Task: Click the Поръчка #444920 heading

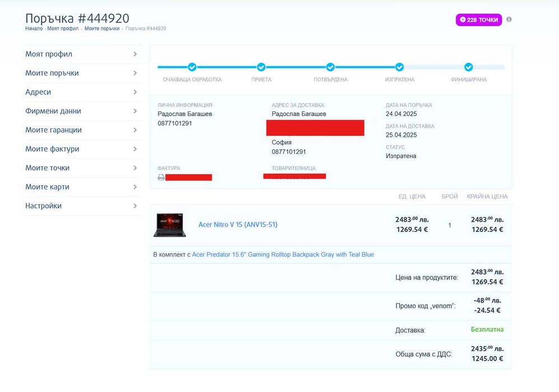Action: coord(77,18)
